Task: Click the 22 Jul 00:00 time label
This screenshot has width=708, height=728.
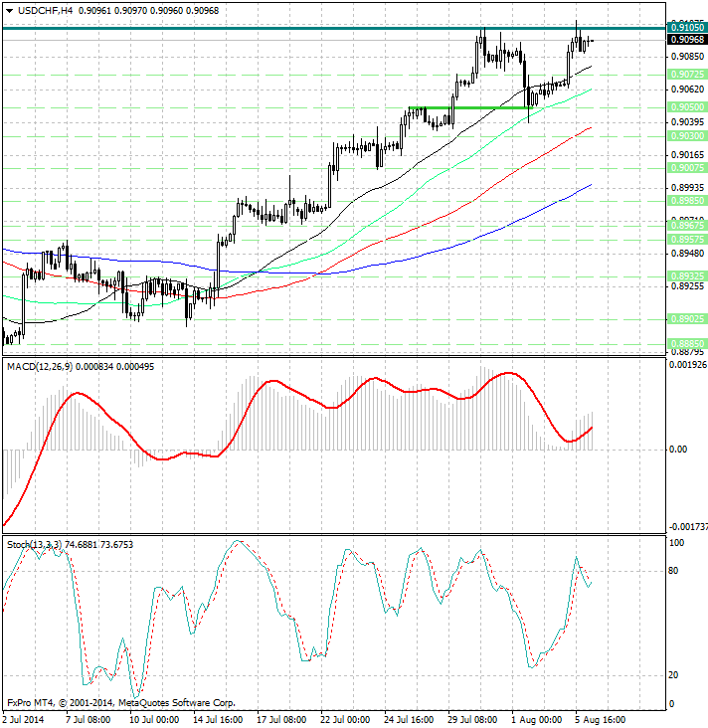Action: click(344, 720)
